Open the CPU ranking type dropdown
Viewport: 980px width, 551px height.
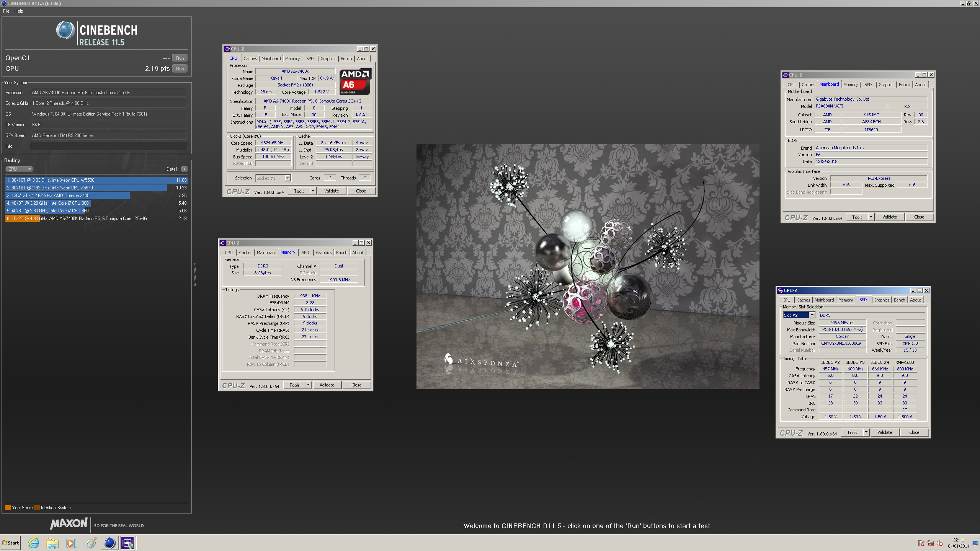point(19,169)
